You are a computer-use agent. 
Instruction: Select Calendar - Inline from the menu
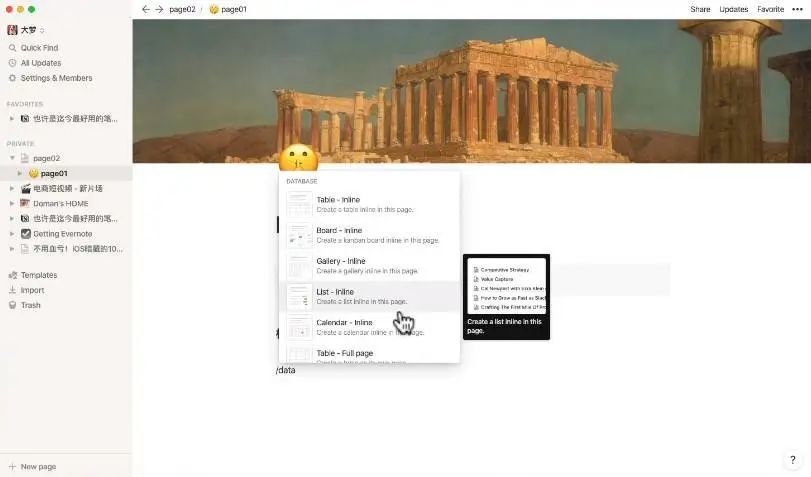pyautogui.click(x=369, y=327)
